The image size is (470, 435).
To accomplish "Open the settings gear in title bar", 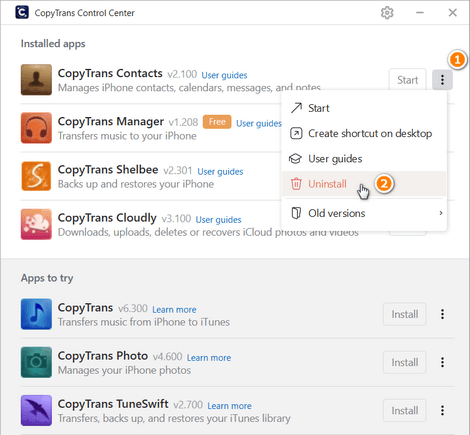I will click(387, 13).
